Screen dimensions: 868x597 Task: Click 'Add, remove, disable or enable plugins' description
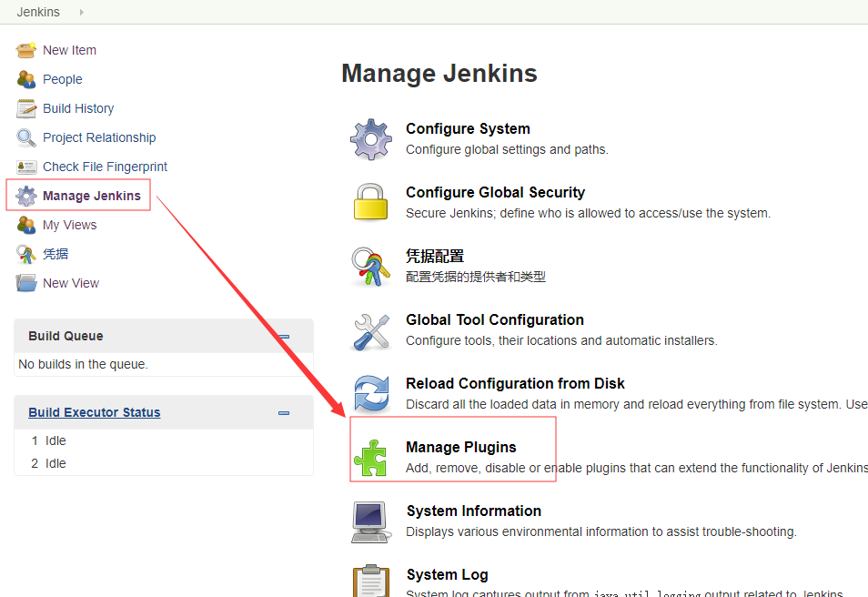pyautogui.click(x=637, y=468)
